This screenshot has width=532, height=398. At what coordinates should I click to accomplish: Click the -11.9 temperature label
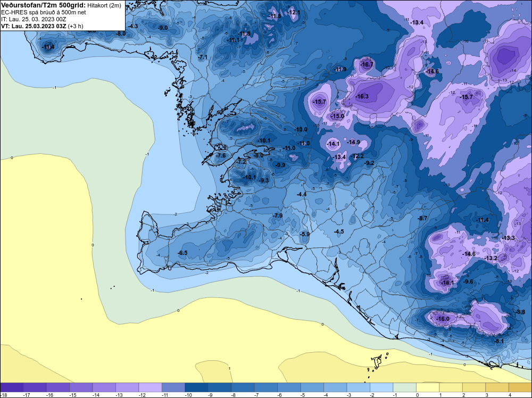pos(340,69)
